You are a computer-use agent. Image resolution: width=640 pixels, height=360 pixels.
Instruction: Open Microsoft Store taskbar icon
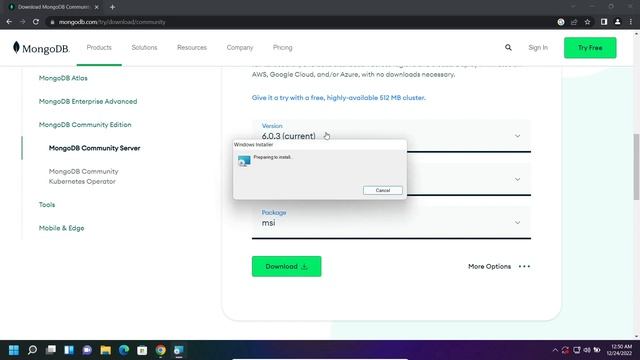[x=142, y=350]
